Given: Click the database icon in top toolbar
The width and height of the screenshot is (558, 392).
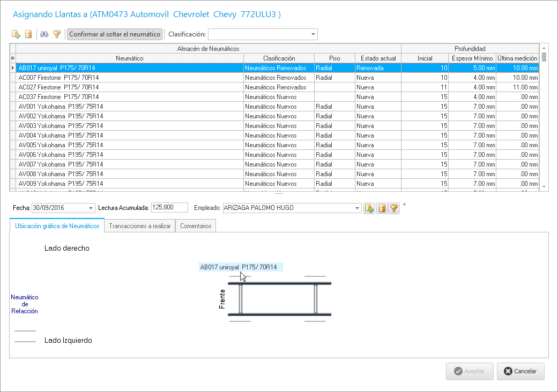Looking at the screenshot, I should click(28, 34).
